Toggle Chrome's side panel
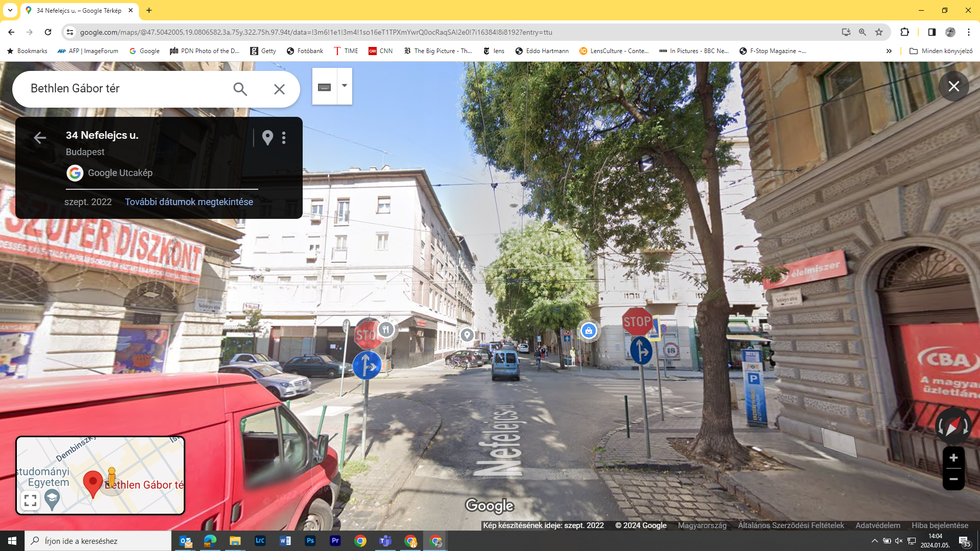Screen dimensions: 980x551 pos(932,32)
